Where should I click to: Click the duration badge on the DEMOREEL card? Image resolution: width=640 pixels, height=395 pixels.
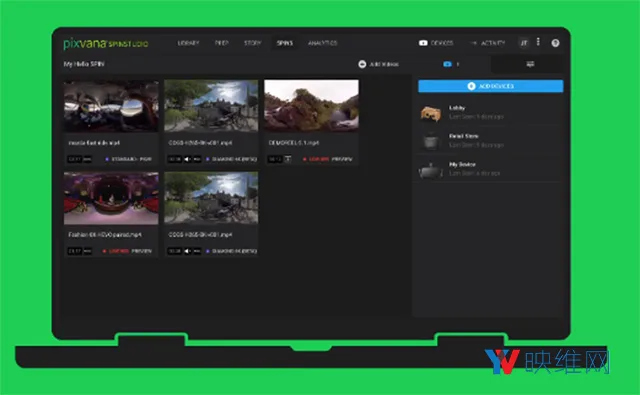pos(275,159)
